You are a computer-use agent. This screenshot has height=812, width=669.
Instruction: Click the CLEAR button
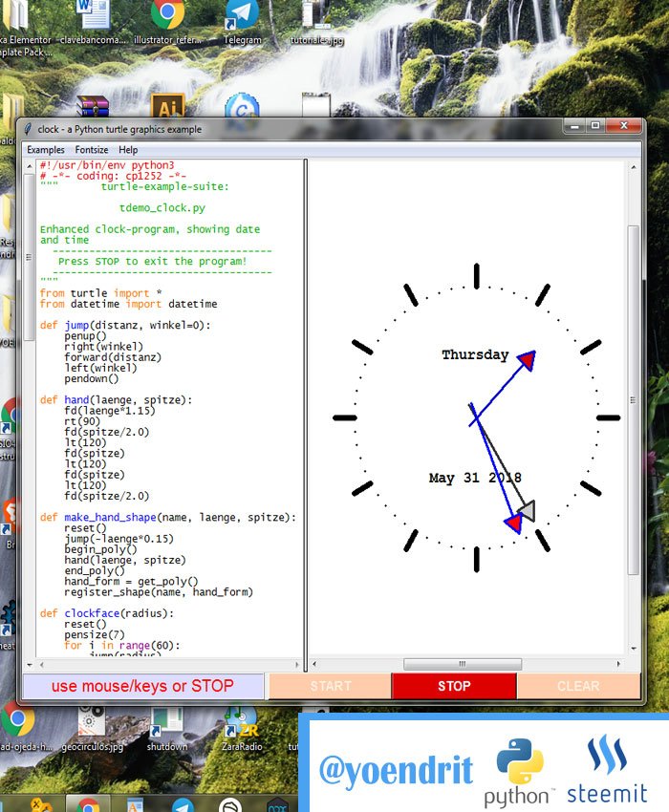(x=578, y=686)
